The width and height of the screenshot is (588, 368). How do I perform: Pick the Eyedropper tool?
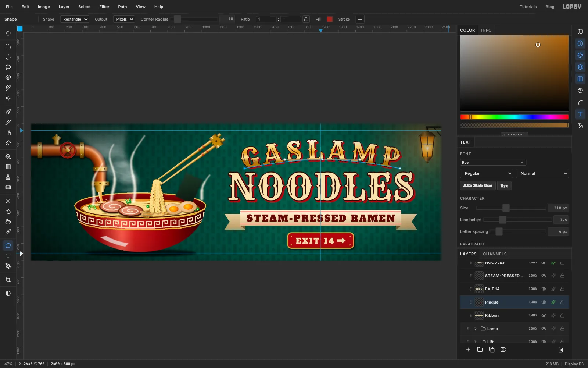click(x=8, y=232)
